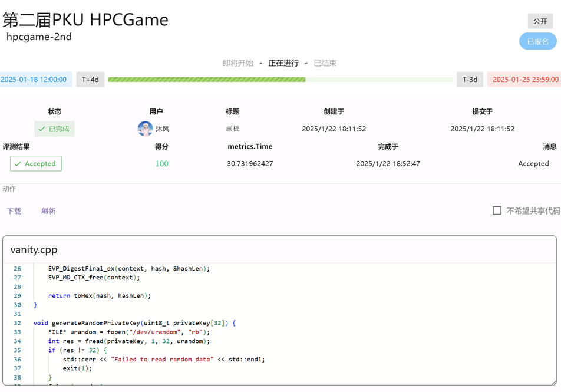Click the checkmark icon in 已完成 tag
Viewport: 561px width, 392px height.
click(x=42, y=129)
